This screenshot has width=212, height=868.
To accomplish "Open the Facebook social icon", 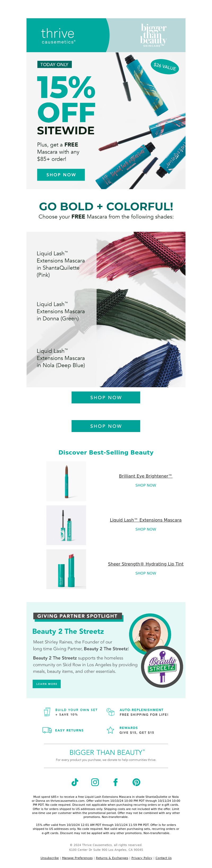I will [115, 782].
